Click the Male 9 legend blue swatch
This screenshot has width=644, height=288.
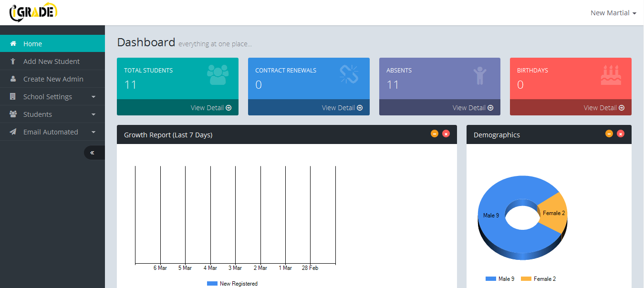click(x=491, y=279)
